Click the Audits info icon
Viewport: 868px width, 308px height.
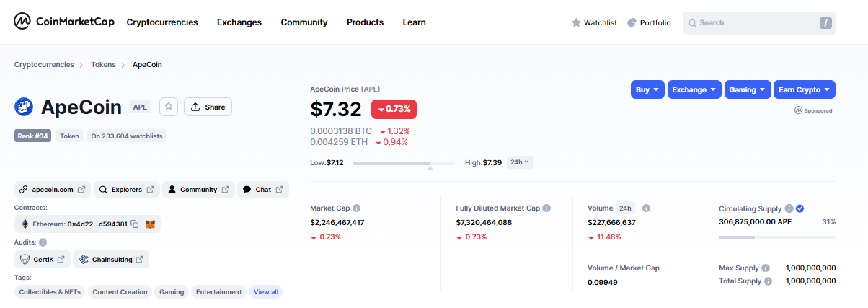(43, 242)
